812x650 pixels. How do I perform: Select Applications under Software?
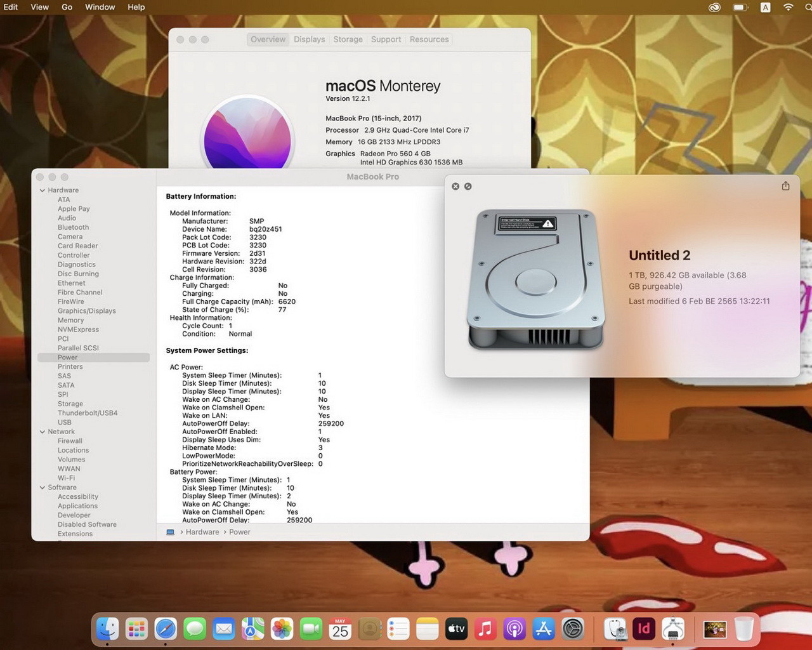[78, 506]
